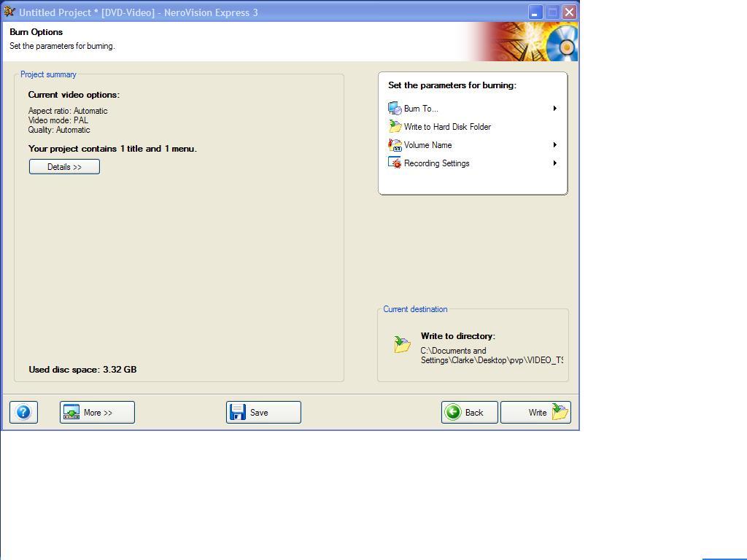Click the Burn To disc icon
This screenshot has height=560, width=747.
tap(395, 108)
